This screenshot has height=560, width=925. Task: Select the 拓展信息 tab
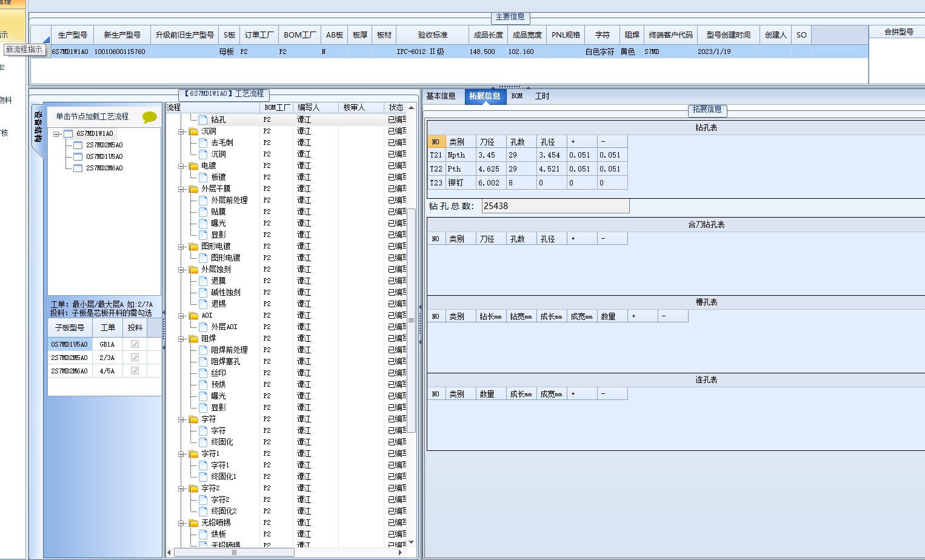coord(485,96)
